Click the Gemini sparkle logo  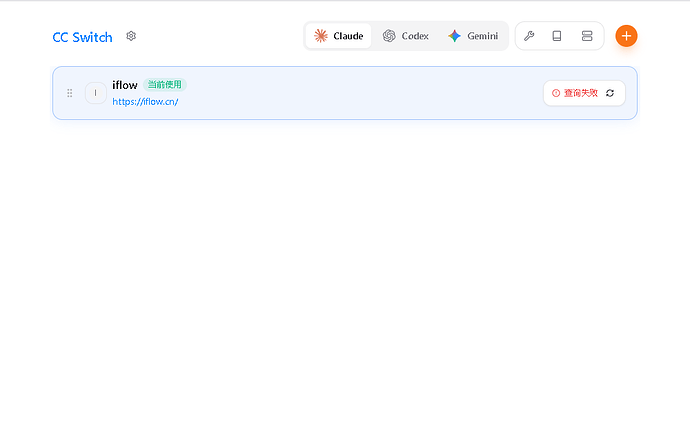point(455,36)
